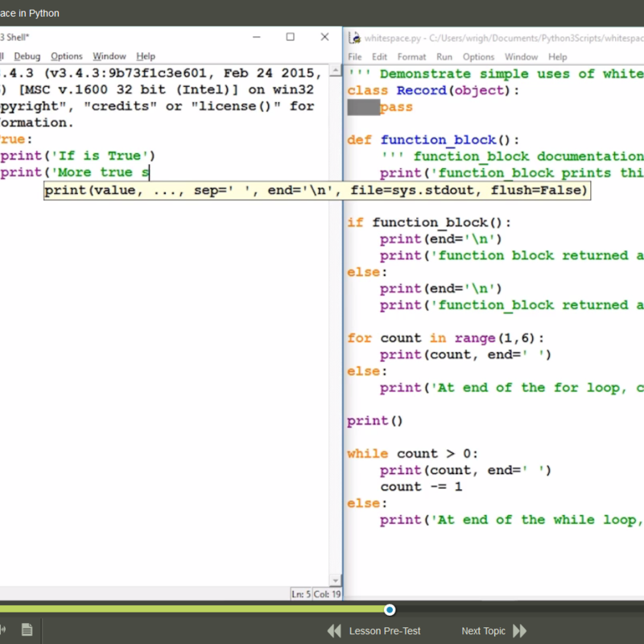Open the Window menu in the Shell window

pos(109,56)
